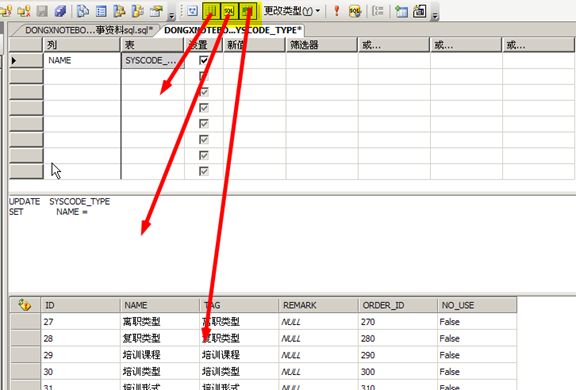Select the SYSCODE_TYPE designer tab
Image resolution: width=576 pixels, height=390 pixels.
pyautogui.click(x=233, y=30)
